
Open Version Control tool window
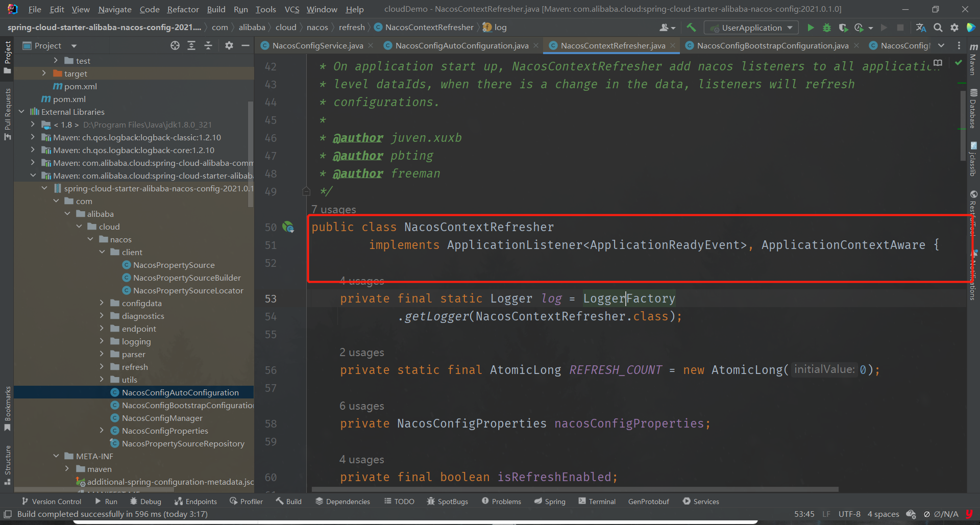tap(51, 502)
